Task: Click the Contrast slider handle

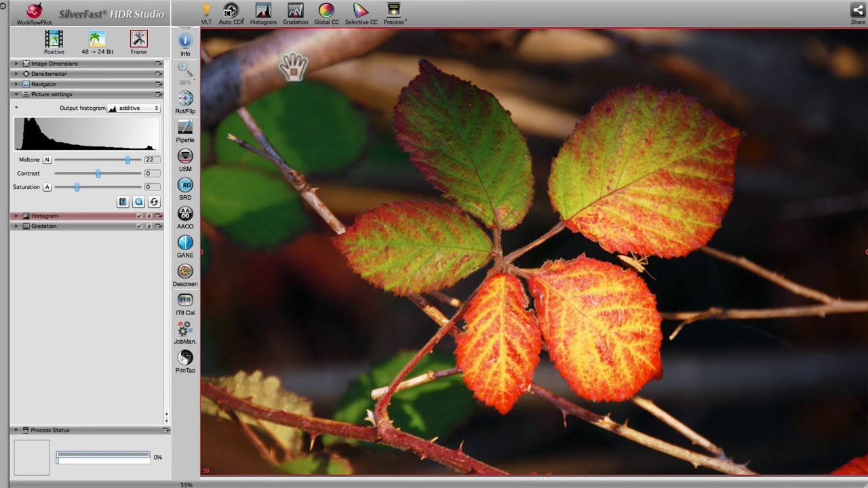Action: point(98,174)
